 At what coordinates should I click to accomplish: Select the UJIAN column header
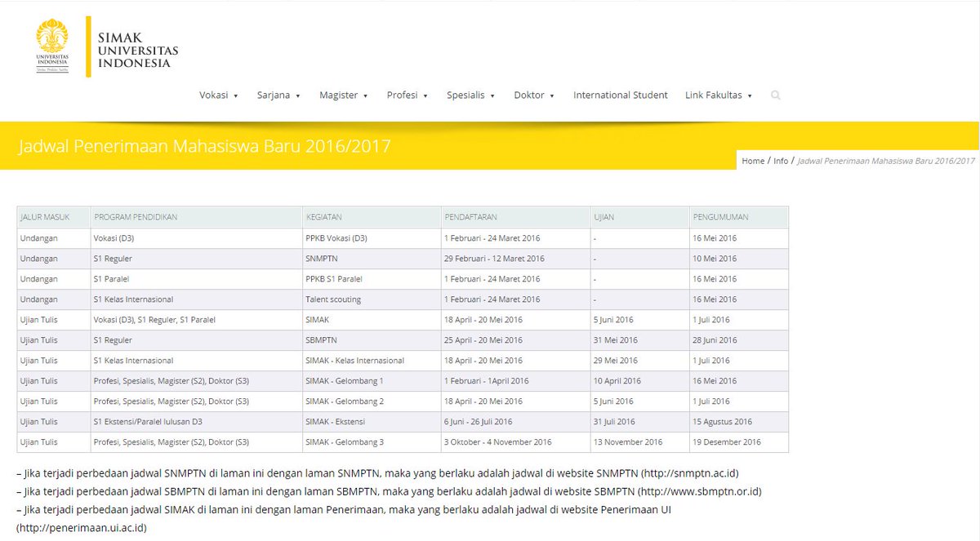[639, 217]
